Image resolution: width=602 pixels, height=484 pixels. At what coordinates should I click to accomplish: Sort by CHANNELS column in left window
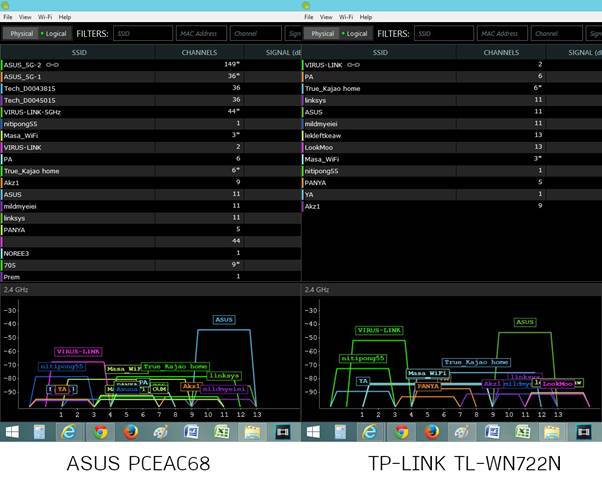click(x=199, y=52)
